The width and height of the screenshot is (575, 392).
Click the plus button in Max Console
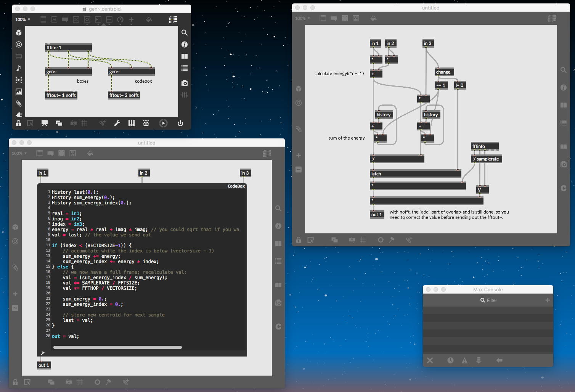point(548,300)
